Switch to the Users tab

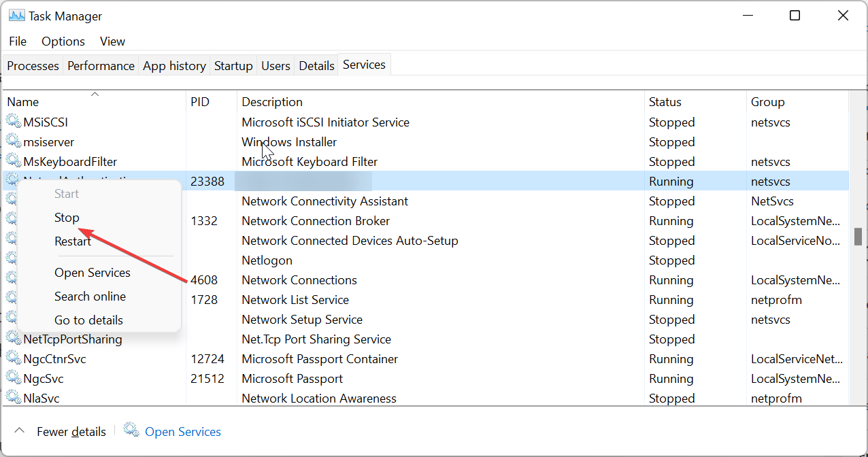(276, 66)
